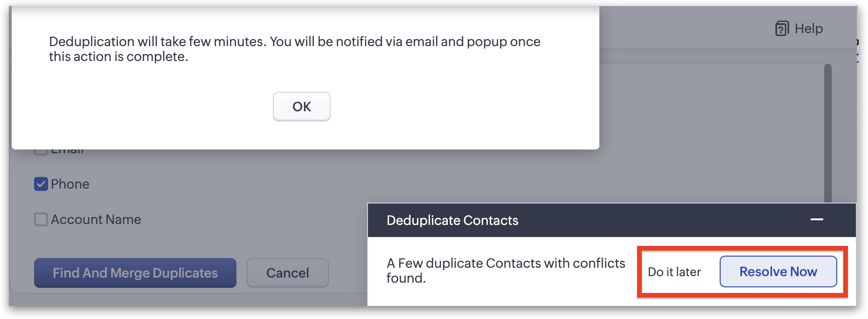Click the Phone field label
This screenshot has width=868, height=319.
point(70,184)
